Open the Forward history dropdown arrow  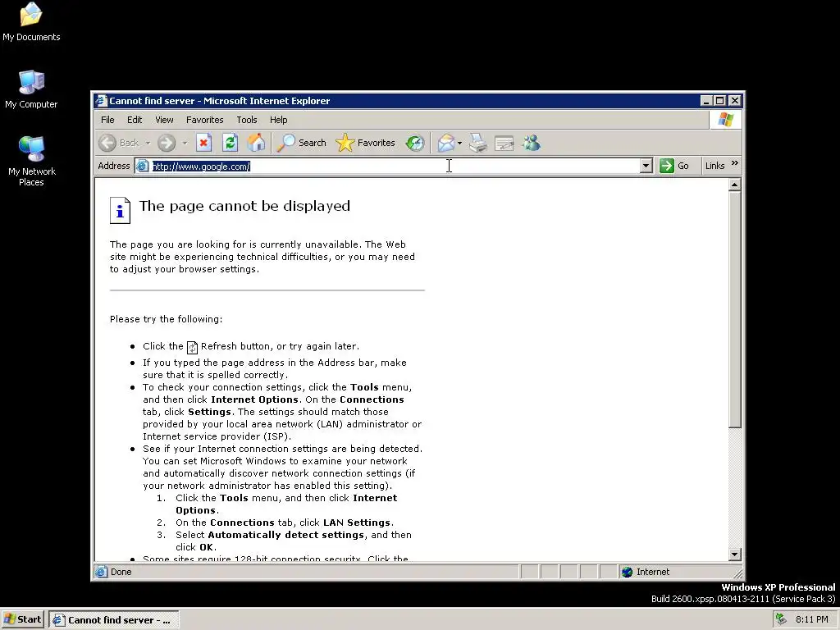click(x=185, y=143)
